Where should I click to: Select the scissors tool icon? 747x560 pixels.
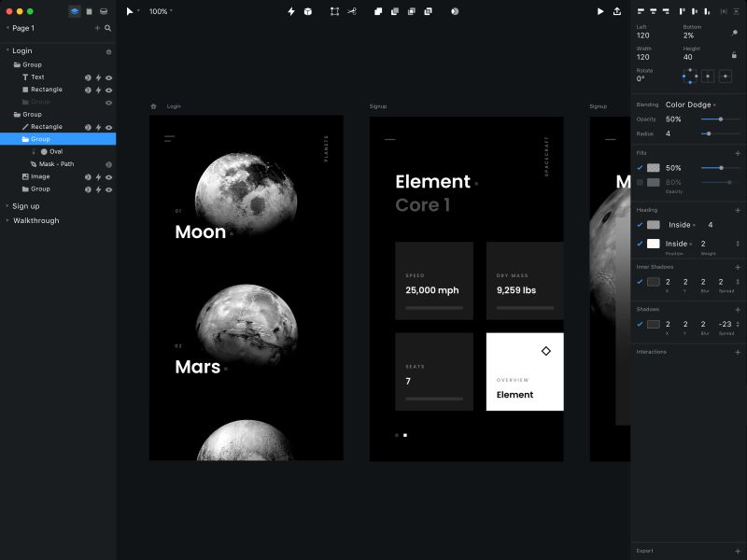pos(352,11)
